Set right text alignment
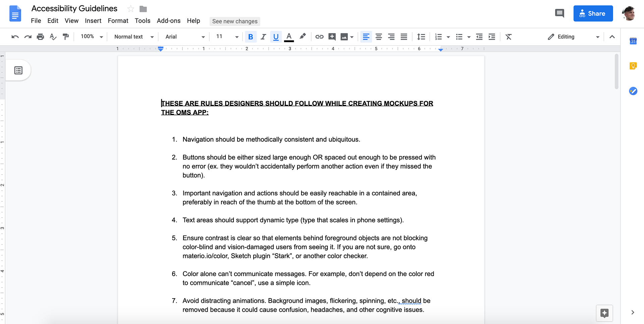The image size is (644, 324). [x=391, y=37]
